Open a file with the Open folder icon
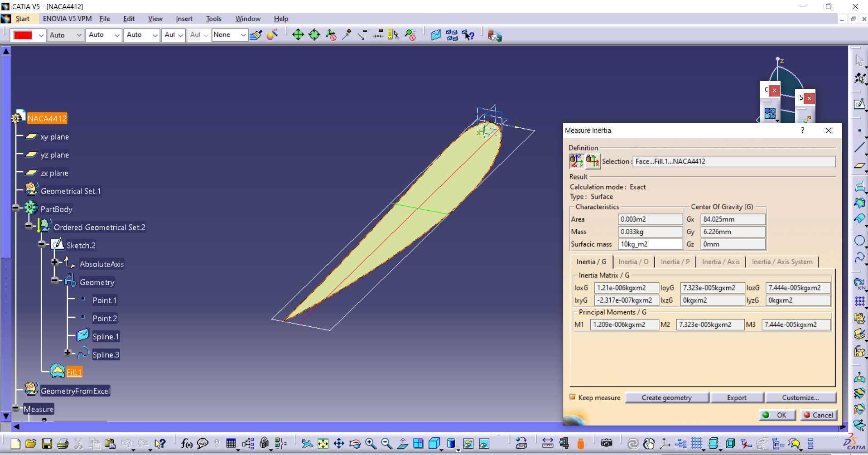The height and width of the screenshot is (455, 868). click(31, 444)
